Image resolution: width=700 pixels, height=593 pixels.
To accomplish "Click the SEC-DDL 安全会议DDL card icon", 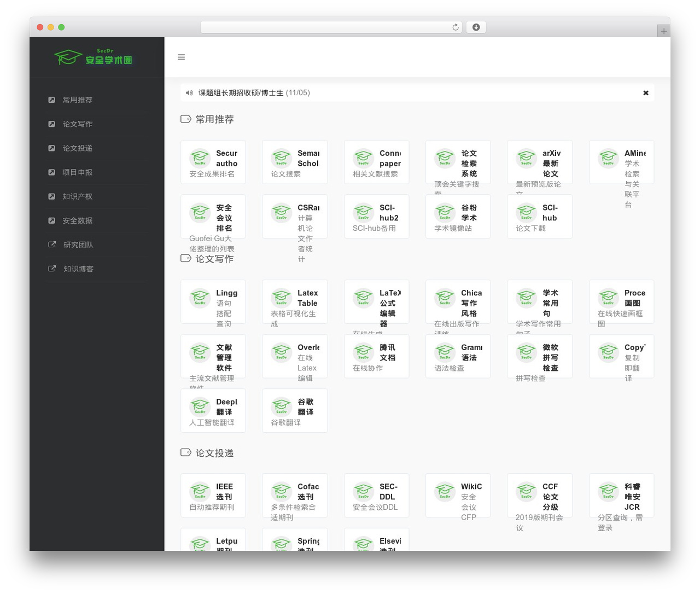I will tap(364, 492).
